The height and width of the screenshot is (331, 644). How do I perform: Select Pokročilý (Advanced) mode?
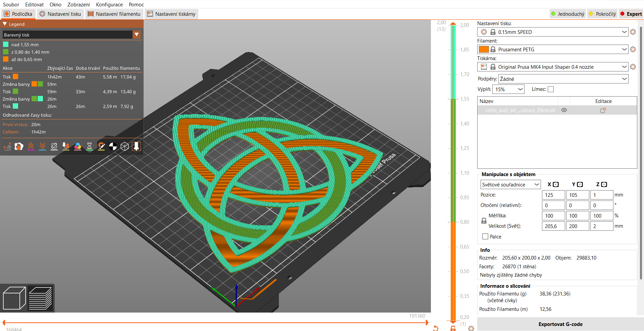[x=602, y=14]
